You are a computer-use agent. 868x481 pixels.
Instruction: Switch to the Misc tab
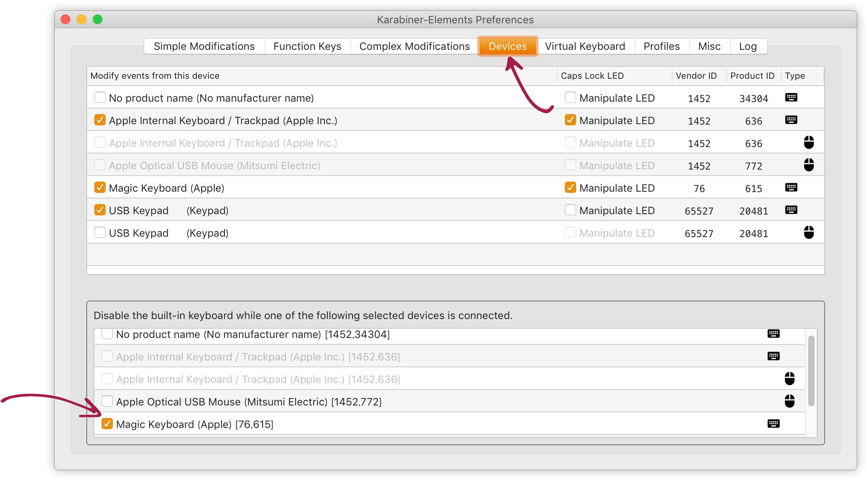[x=709, y=46]
